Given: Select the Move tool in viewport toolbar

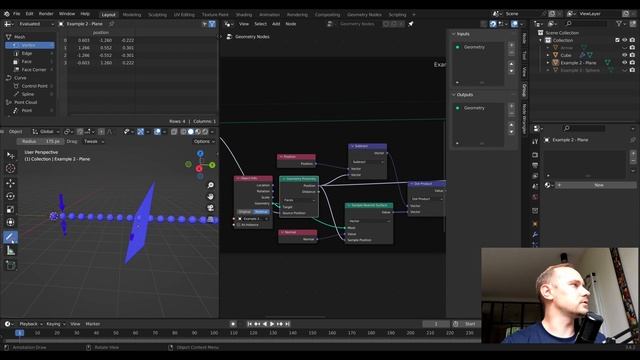Looking at the screenshot, I should coord(11,183).
